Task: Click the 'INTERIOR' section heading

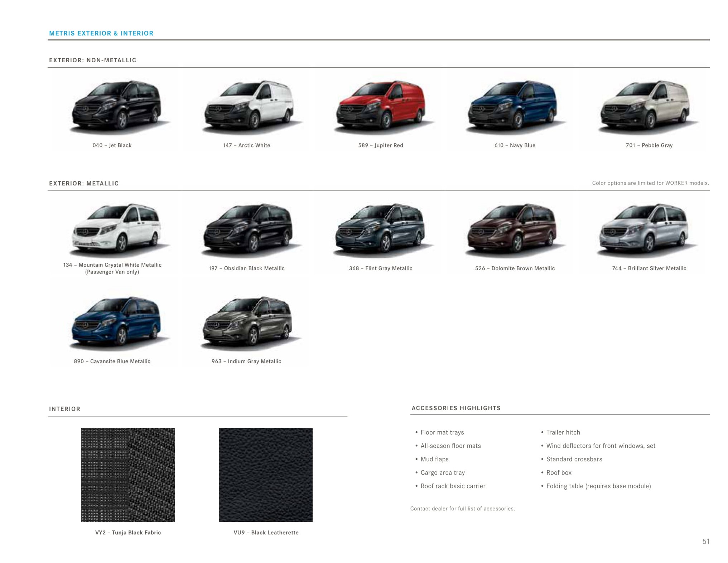Action: (x=65, y=409)
